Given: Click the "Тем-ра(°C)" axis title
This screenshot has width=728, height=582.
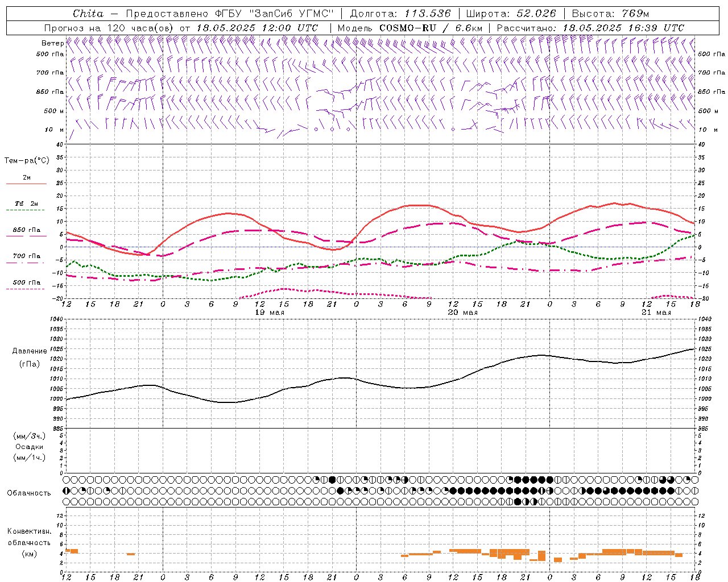Looking at the screenshot, I should coord(27,161).
